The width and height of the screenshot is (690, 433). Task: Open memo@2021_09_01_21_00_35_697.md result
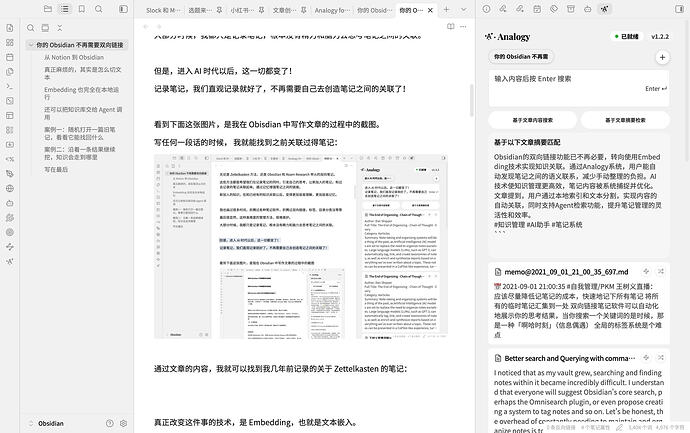pyautogui.click(x=566, y=272)
